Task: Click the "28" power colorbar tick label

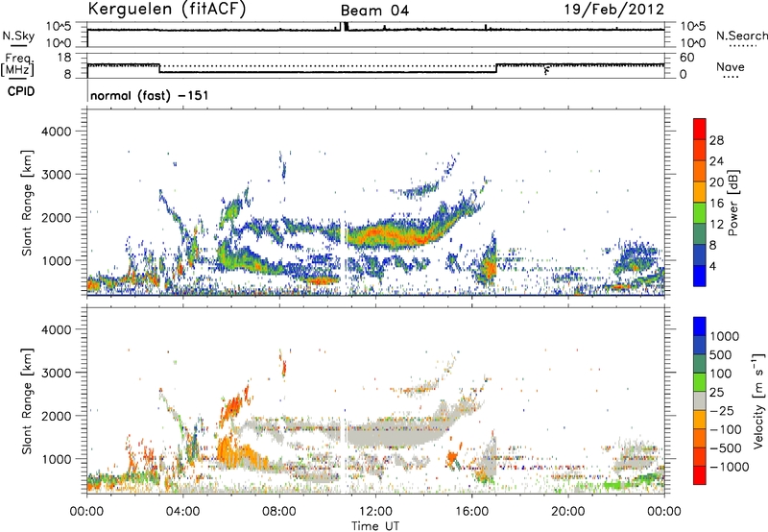Action: point(716,140)
